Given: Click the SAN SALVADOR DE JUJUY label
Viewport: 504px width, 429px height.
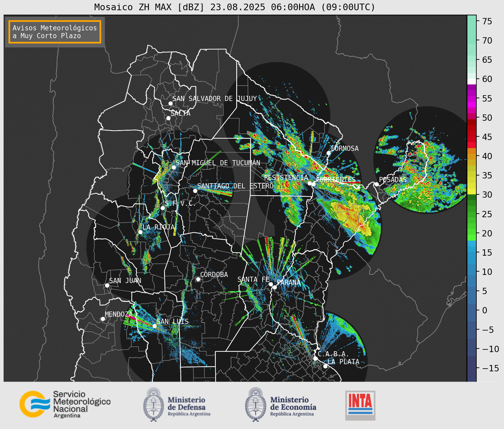Looking at the screenshot, I should [x=215, y=99].
